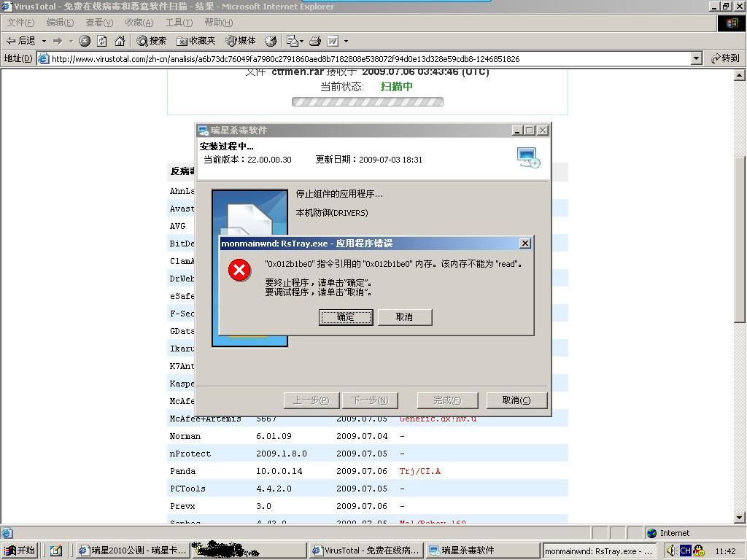Open the Edit dropdown arrow beside Word icon
The image size is (747, 560).
click(346, 41)
